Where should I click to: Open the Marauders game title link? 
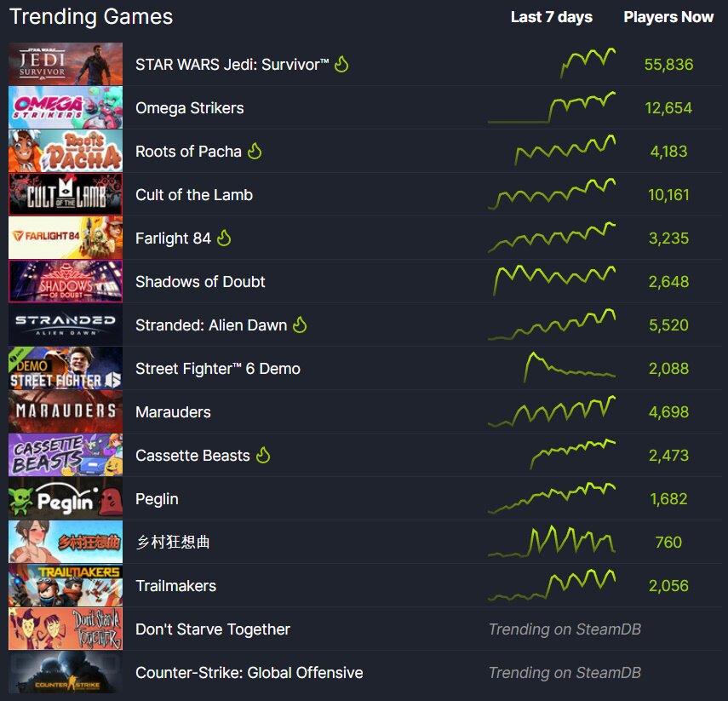point(173,412)
